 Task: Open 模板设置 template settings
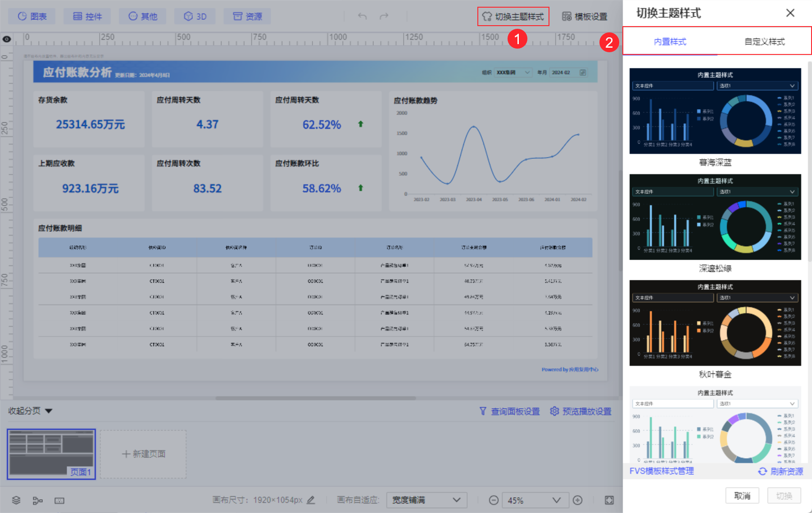[x=585, y=16]
